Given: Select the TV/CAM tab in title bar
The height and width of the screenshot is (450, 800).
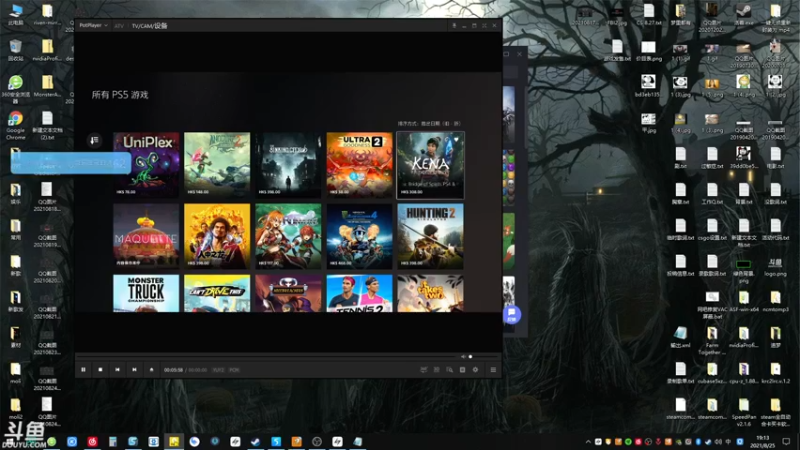Looking at the screenshot, I should click(x=149, y=26).
